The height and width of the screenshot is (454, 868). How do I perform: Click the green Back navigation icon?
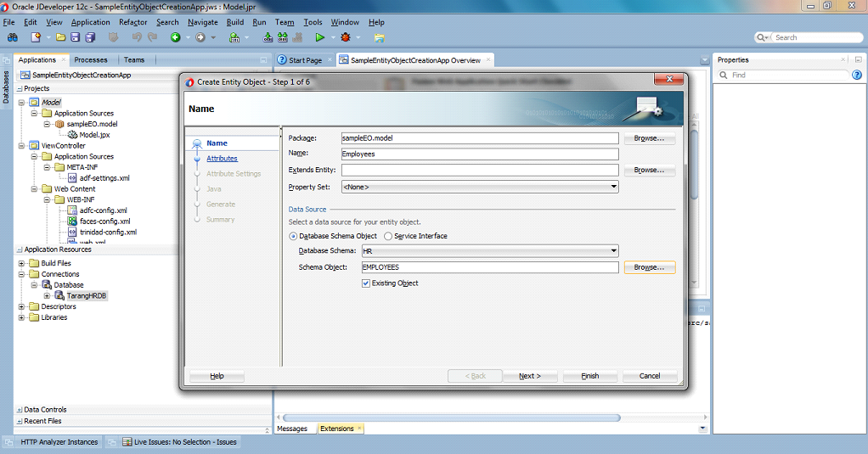[176, 37]
